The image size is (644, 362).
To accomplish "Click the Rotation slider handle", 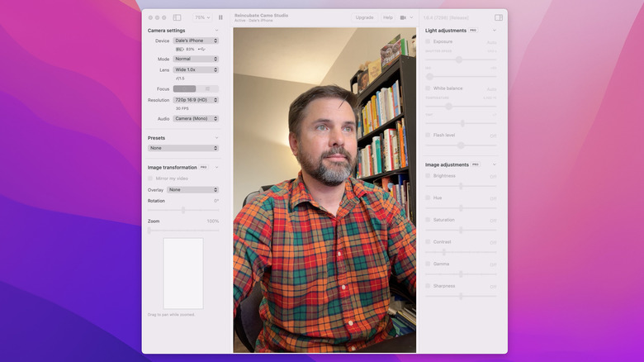I will 183,210.
